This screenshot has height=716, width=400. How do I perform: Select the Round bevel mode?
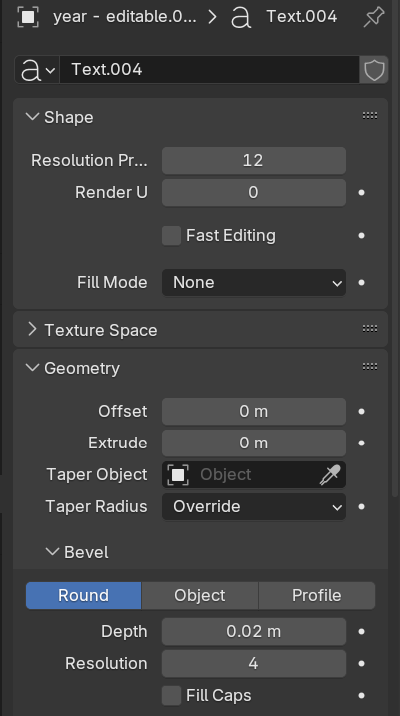[x=84, y=595]
